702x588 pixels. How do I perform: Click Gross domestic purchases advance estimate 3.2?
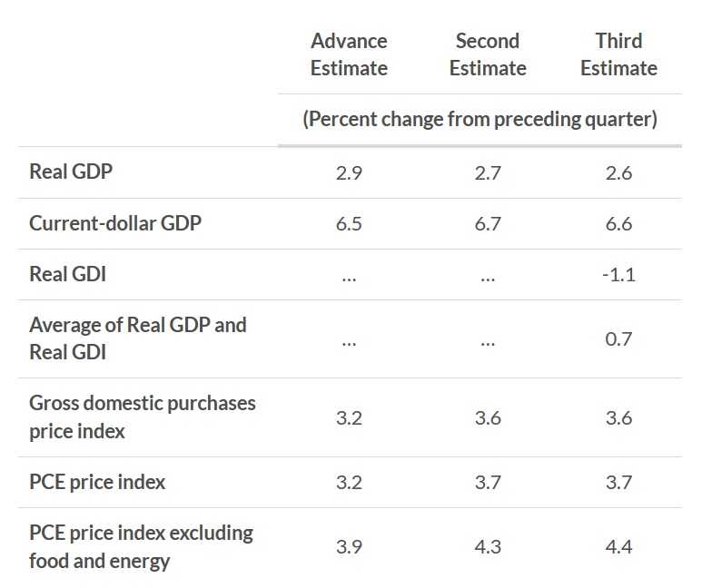pyautogui.click(x=349, y=417)
